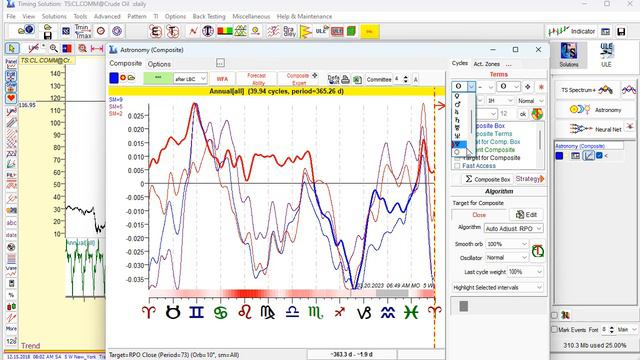Open the Normal dropdown in Terms section
Viewport: 640px width, 360px height.
click(x=530, y=100)
